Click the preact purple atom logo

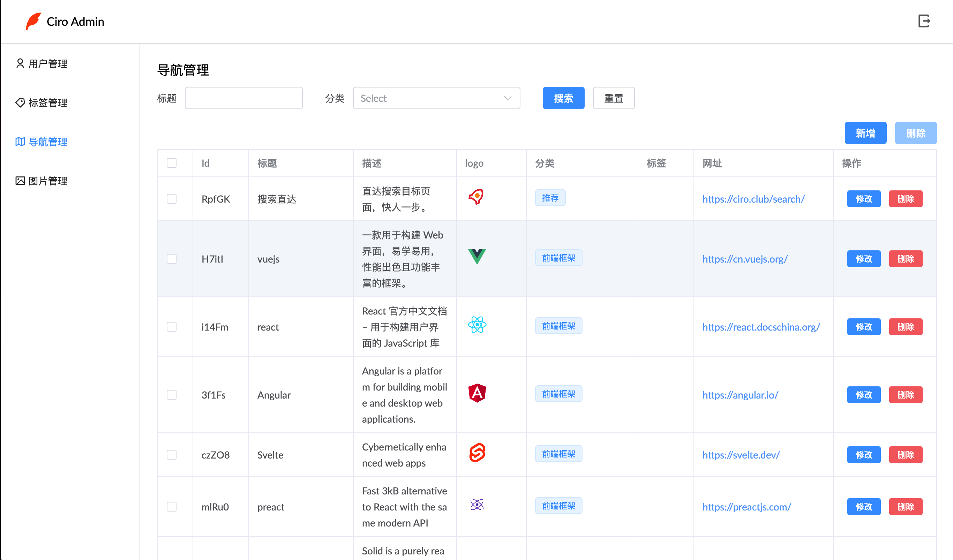click(477, 505)
